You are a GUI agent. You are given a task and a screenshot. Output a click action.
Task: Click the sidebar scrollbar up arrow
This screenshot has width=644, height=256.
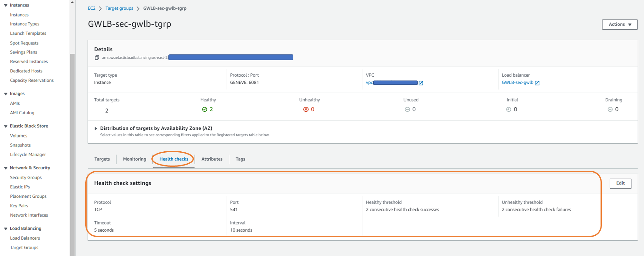(72, 2)
